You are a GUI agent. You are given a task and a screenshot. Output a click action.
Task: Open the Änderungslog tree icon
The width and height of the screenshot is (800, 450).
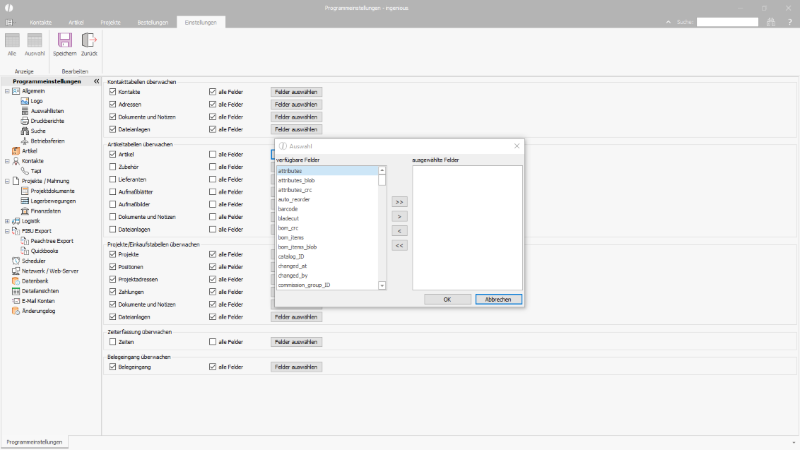click(16, 311)
